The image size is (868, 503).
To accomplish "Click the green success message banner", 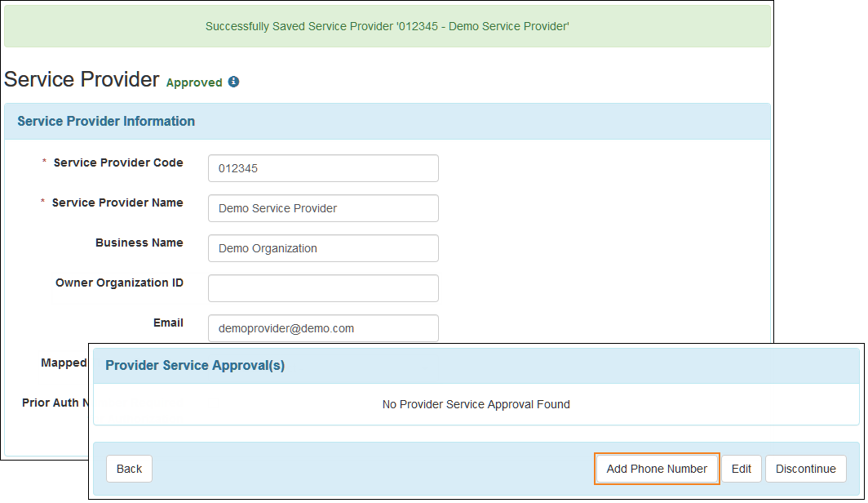I will tap(387, 25).
